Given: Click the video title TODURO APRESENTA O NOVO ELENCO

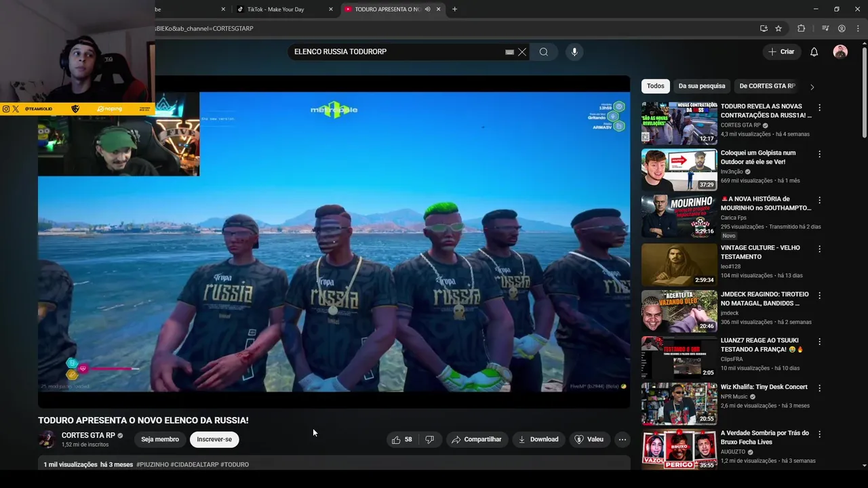Looking at the screenshot, I should [143, 420].
